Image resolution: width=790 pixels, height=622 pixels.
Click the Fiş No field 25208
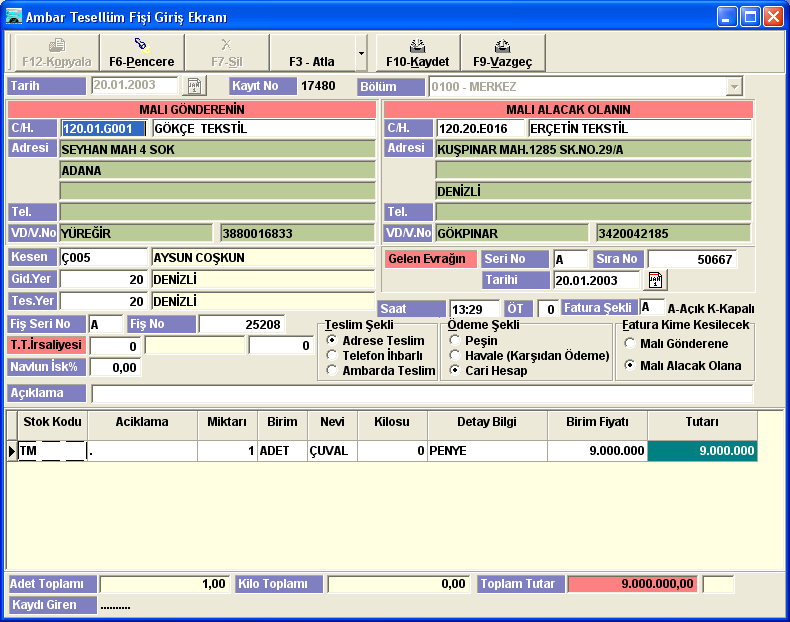242,324
